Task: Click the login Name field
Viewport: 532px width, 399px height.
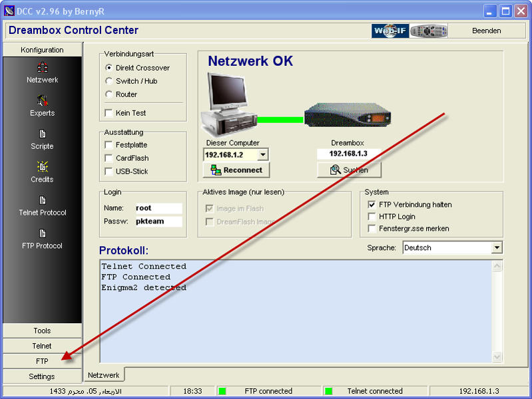Action: click(x=158, y=207)
